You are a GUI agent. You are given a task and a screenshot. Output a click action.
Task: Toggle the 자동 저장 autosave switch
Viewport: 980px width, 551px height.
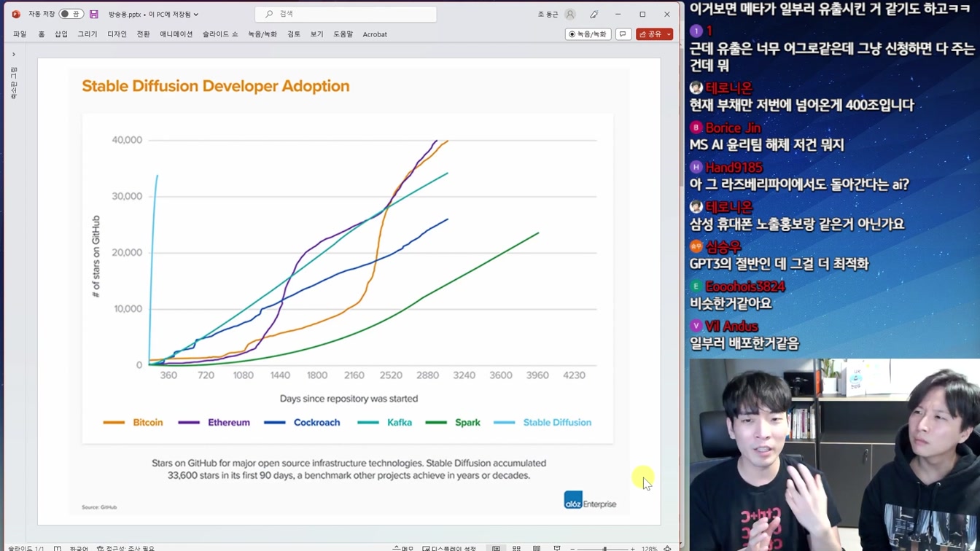71,14
